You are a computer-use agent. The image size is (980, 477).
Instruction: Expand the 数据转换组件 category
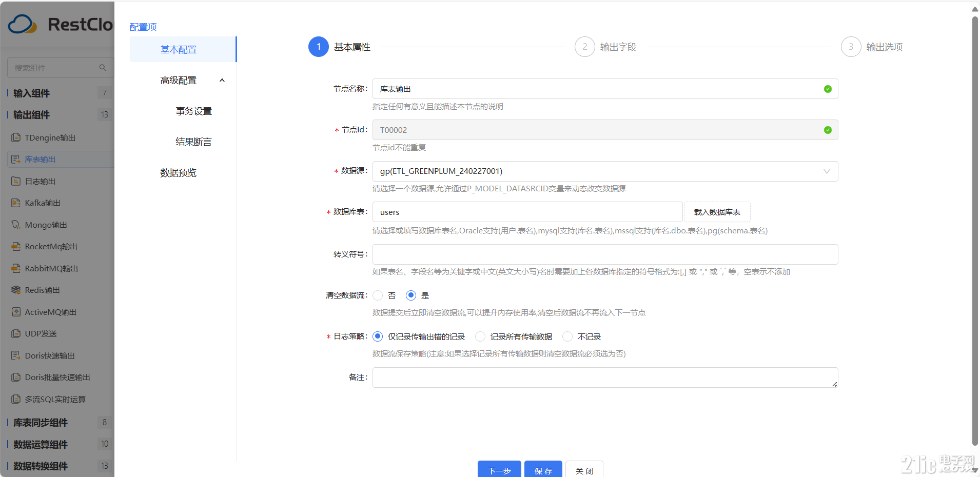[x=41, y=466]
